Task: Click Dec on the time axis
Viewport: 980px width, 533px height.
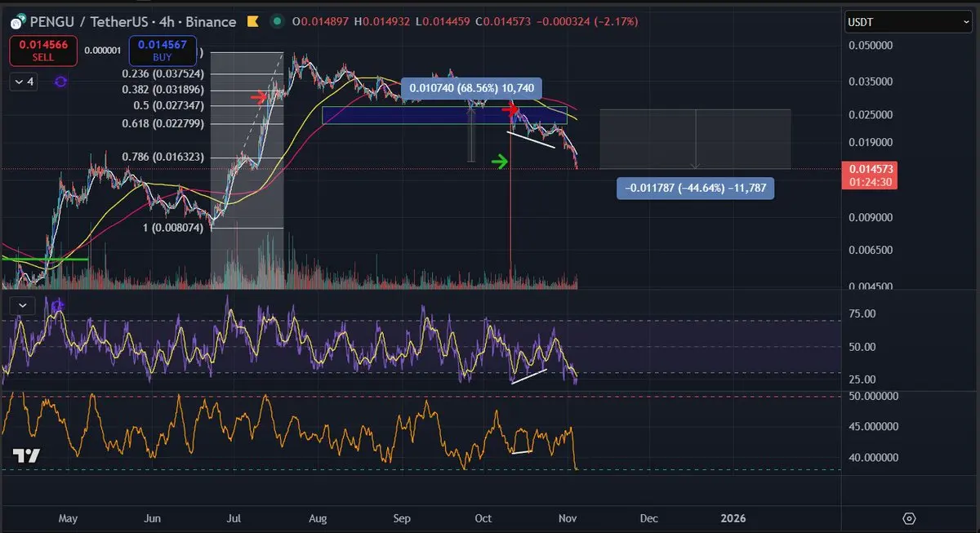Action: point(648,518)
